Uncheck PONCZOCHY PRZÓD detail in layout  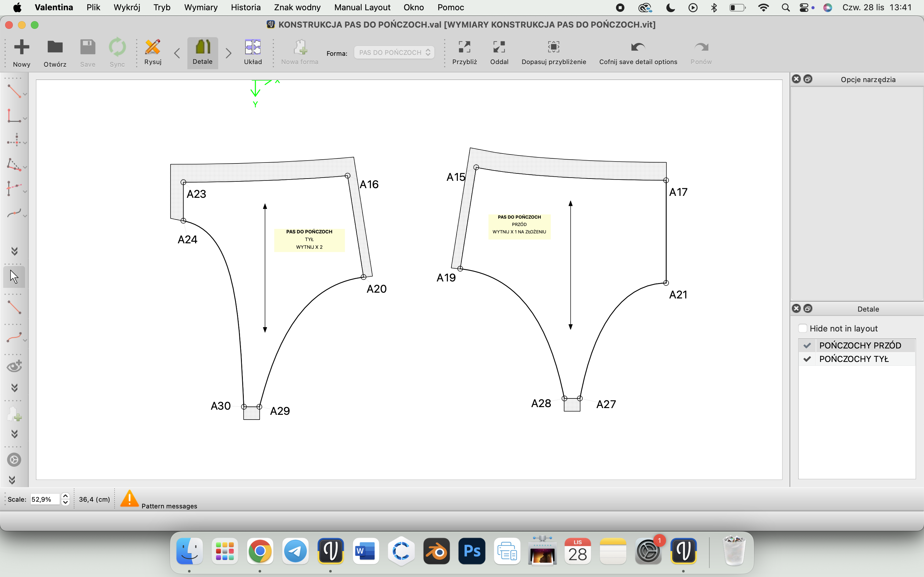pyautogui.click(x=807, y=345)
